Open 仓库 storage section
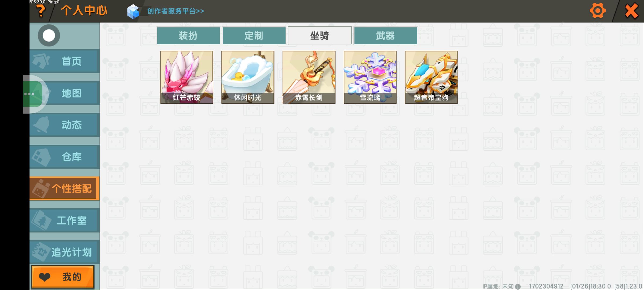 [65, 157]
